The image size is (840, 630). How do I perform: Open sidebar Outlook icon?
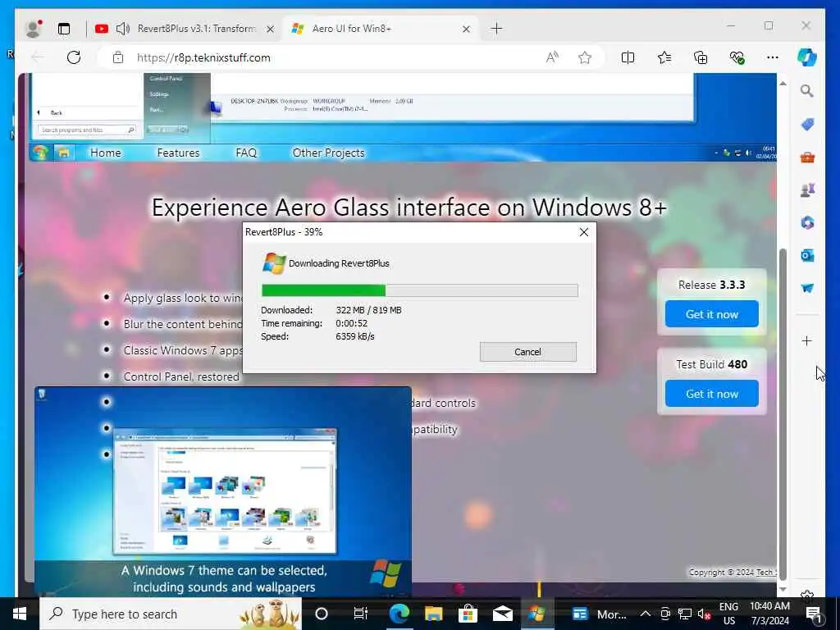click(x=807, y=256)
